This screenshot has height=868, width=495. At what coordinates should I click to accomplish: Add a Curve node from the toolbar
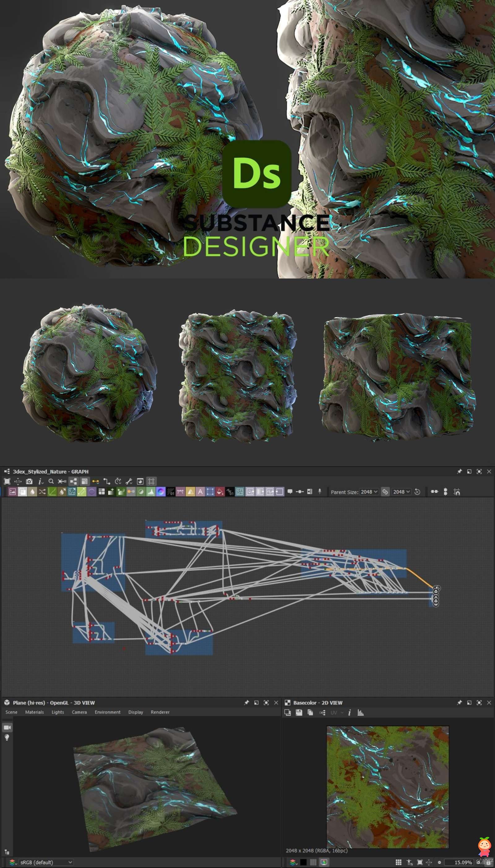(x=52, y=492)
